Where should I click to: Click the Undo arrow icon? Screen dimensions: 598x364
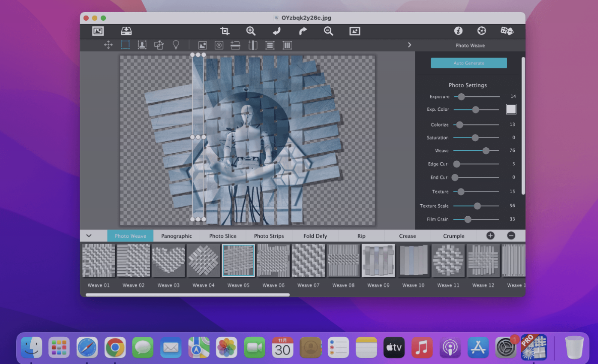point(276,31)
